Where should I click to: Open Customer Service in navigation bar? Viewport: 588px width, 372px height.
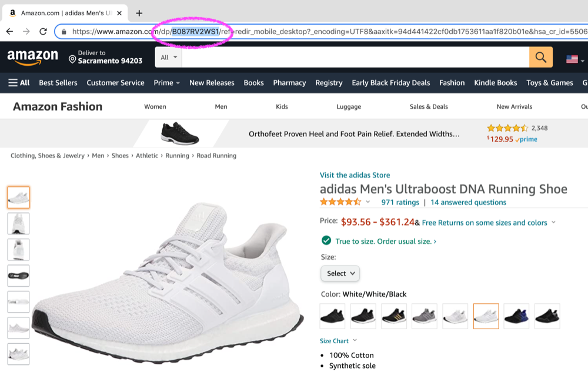[x=115, y=83]
